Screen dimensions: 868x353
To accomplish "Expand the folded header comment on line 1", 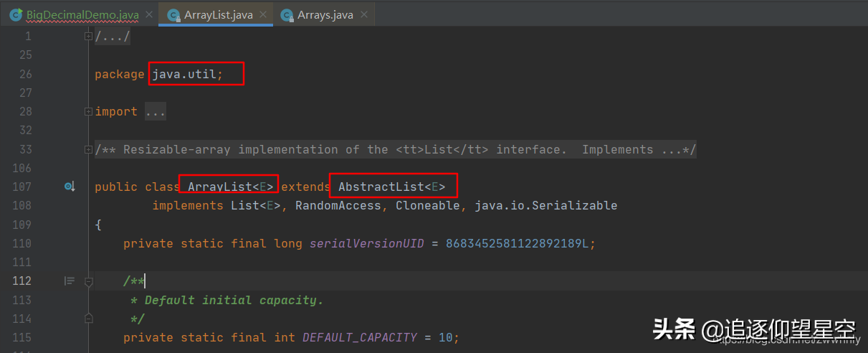I will click(x=88, y=37).
